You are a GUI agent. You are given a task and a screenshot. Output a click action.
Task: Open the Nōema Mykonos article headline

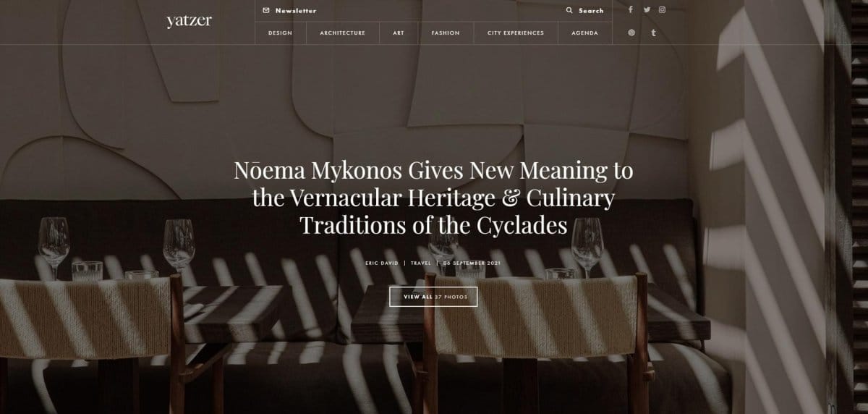click(433, 198)
